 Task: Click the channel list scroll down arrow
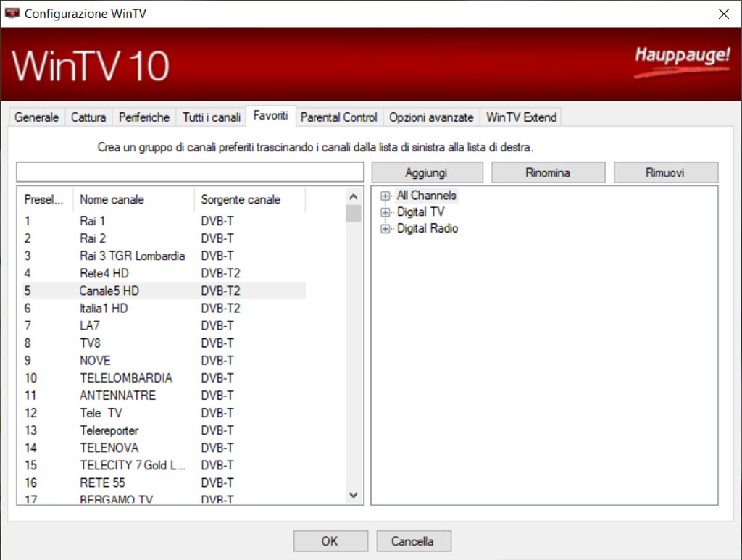pos(354,496)
